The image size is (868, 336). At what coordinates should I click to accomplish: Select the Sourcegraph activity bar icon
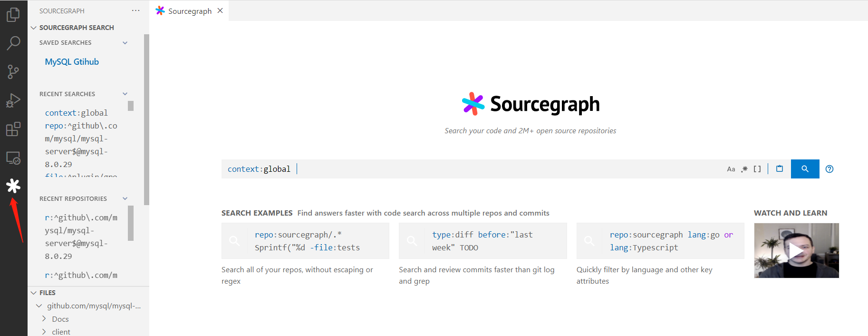coord(13,186)
